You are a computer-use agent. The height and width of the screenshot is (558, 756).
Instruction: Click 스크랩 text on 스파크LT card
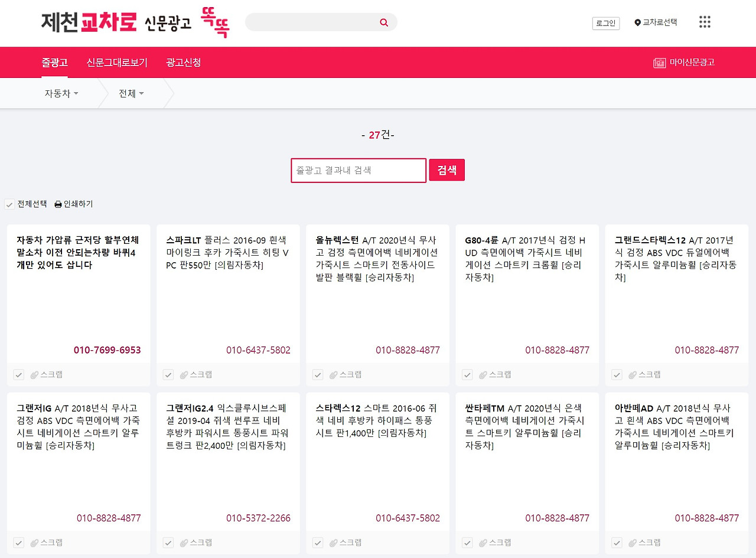(x=201, y=374)
